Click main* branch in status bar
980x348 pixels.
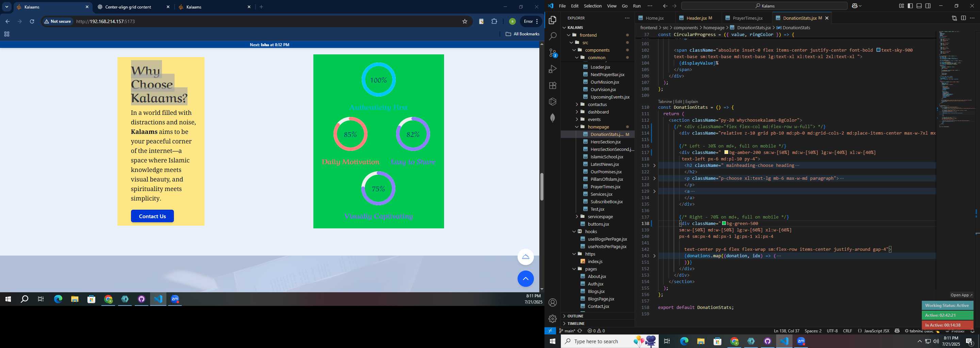pyautogui.click(x=567, y=331)
